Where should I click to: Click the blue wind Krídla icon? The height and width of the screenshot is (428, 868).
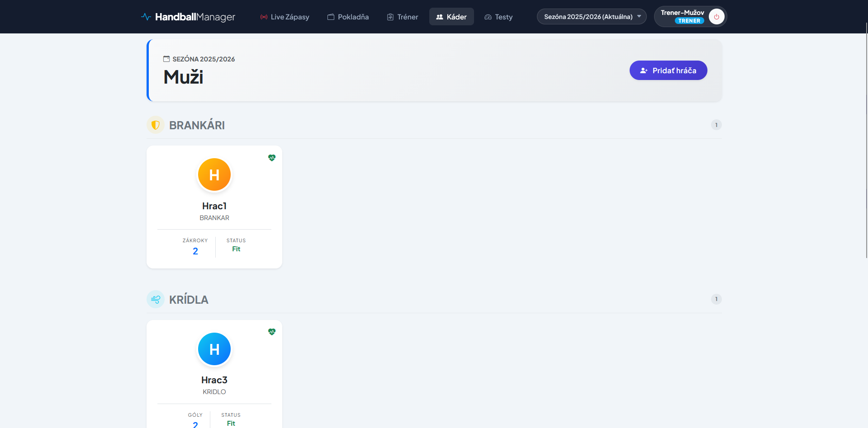[x=156, y=299]
